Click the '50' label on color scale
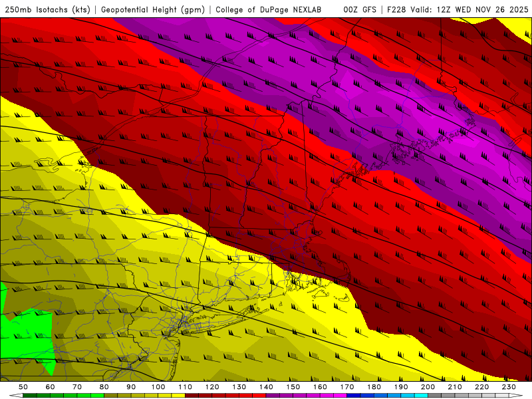The image size is (532, 399). (23, 387)
